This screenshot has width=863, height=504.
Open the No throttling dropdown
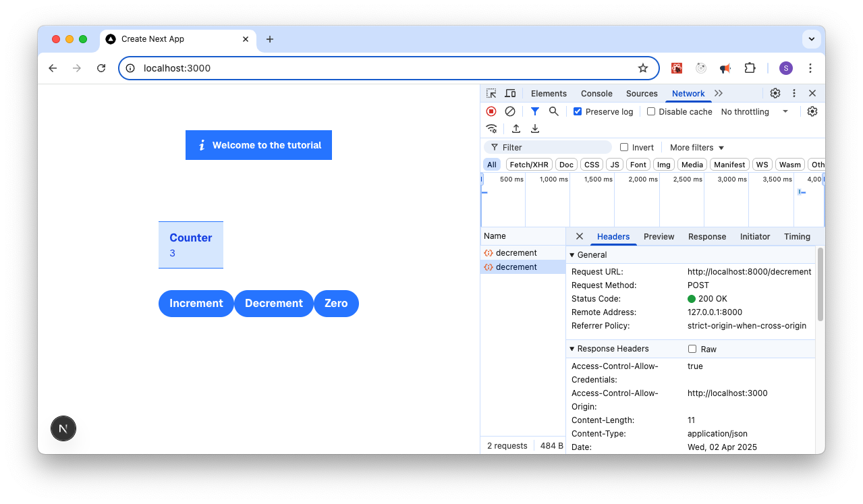(x=751, y=111)
